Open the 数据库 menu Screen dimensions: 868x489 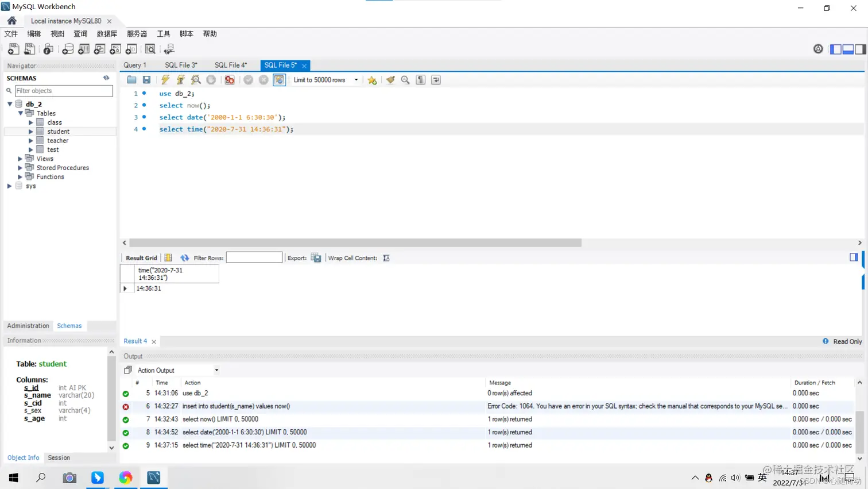click(107, 34)
